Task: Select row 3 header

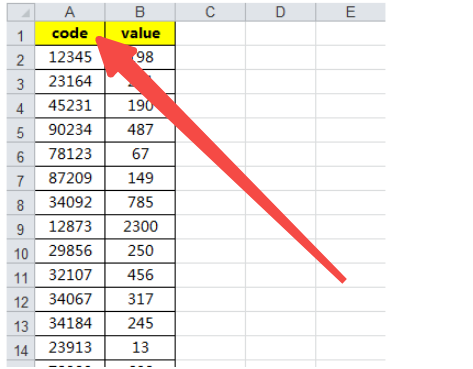Action: [x=21, y=82]
